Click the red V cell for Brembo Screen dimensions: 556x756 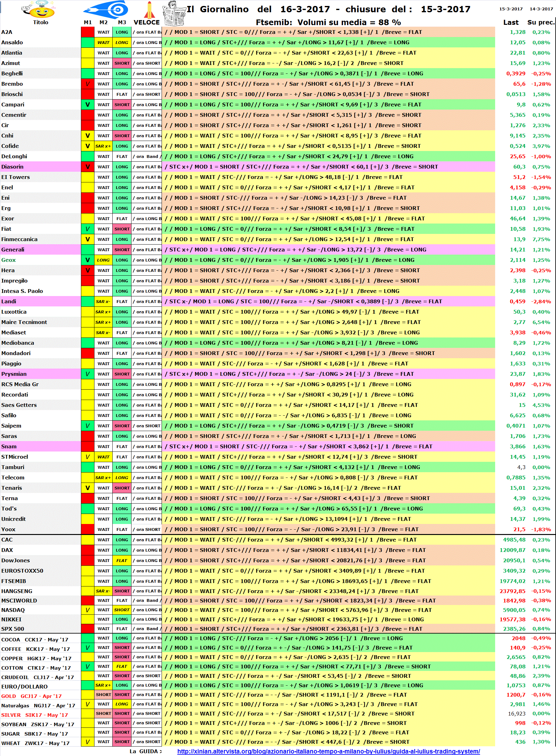pyautogui.click(x=88, y=84)
